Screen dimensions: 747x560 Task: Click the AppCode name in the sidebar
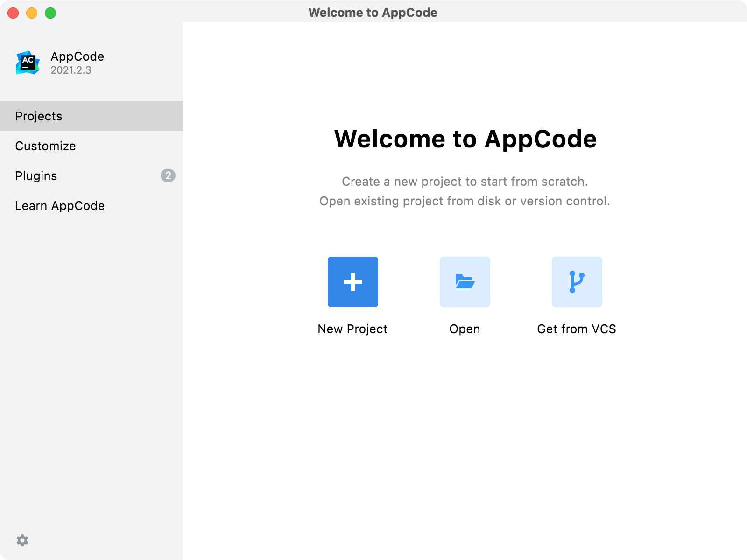78,56
